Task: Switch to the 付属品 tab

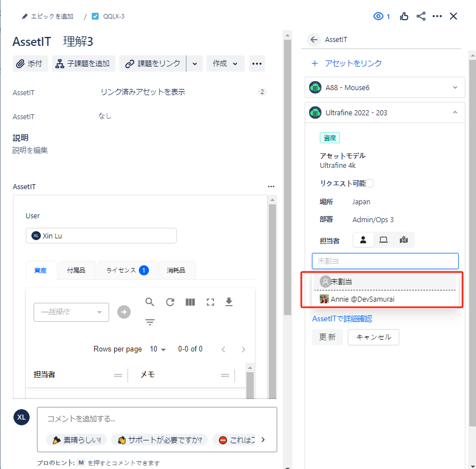Action: (76, 270)
